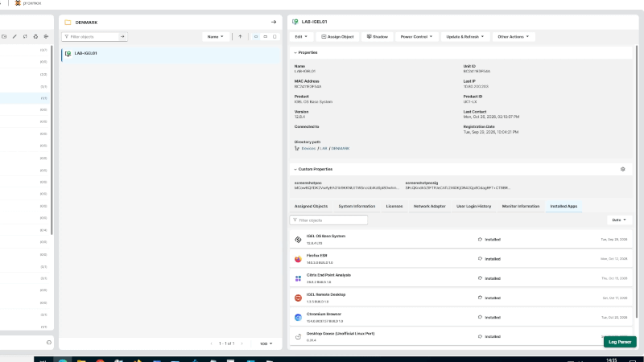
Task: Click the new folder icon in left toolbar
Action: (4, 36)
